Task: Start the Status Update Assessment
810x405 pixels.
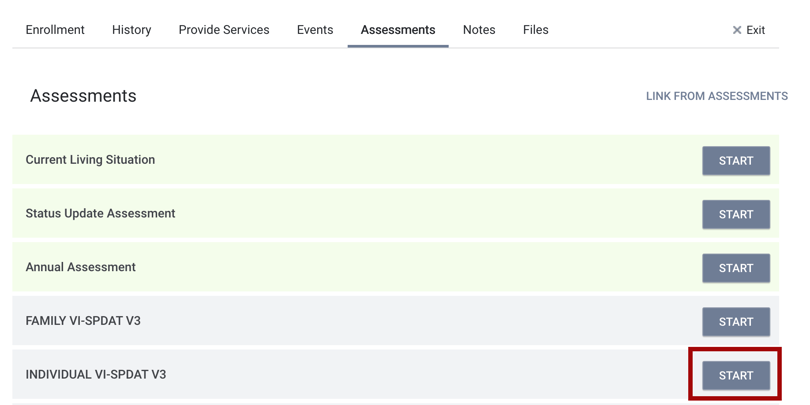Action: [736, 214]
